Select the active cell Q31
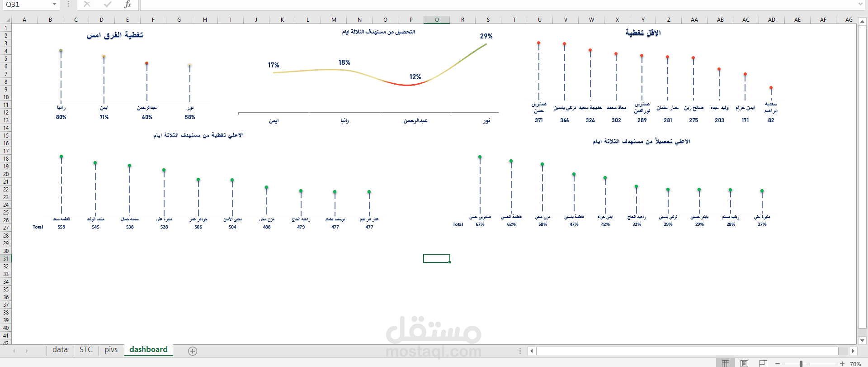This screenshot has height=367, width=868. click(x=437, y=258)
